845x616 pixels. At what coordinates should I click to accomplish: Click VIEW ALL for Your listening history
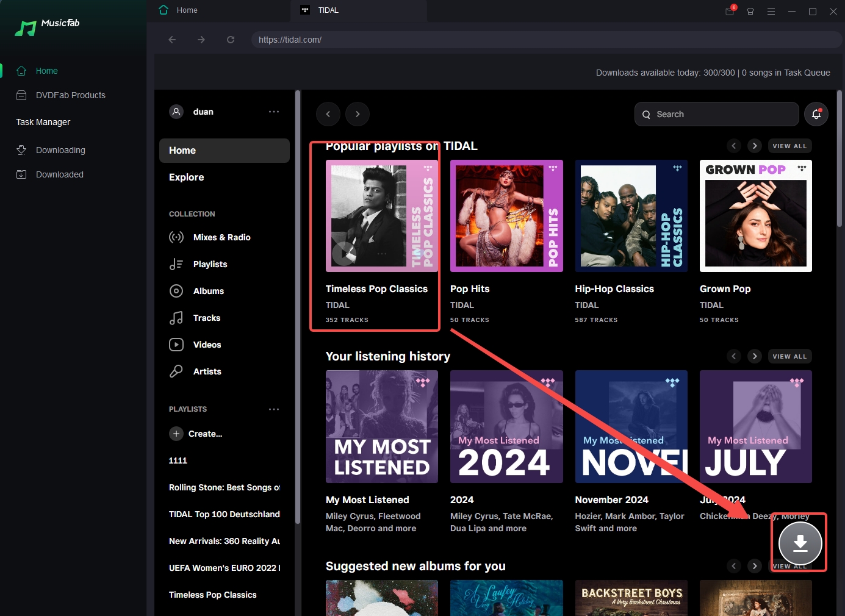(x=789, y=356)
